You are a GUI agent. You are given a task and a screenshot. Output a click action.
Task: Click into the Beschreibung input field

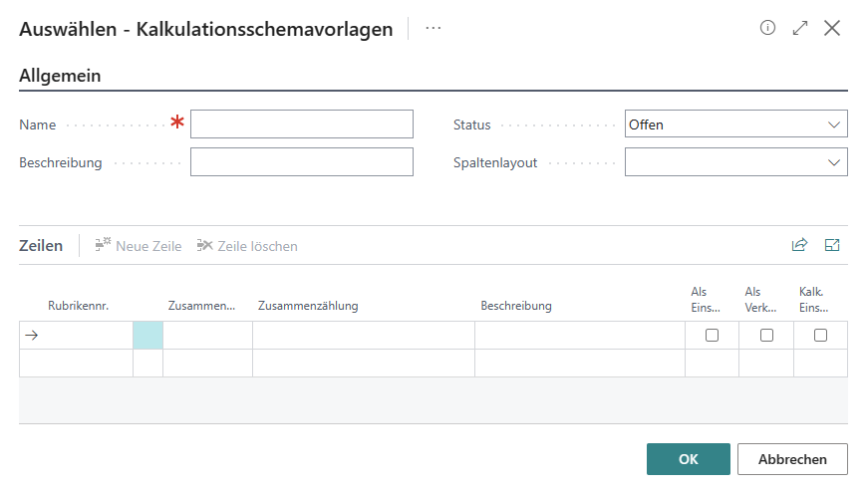pos(302,161)
